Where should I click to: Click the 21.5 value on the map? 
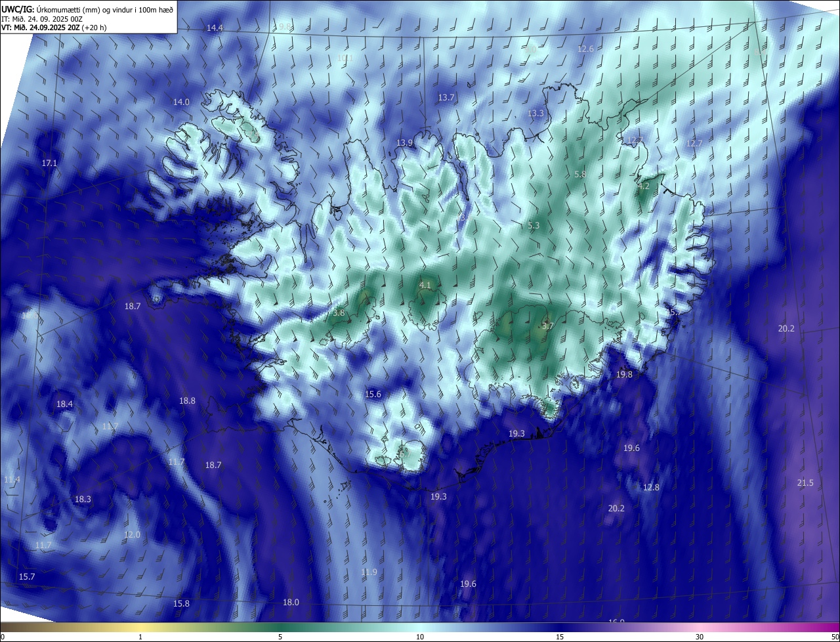(805, 482)
